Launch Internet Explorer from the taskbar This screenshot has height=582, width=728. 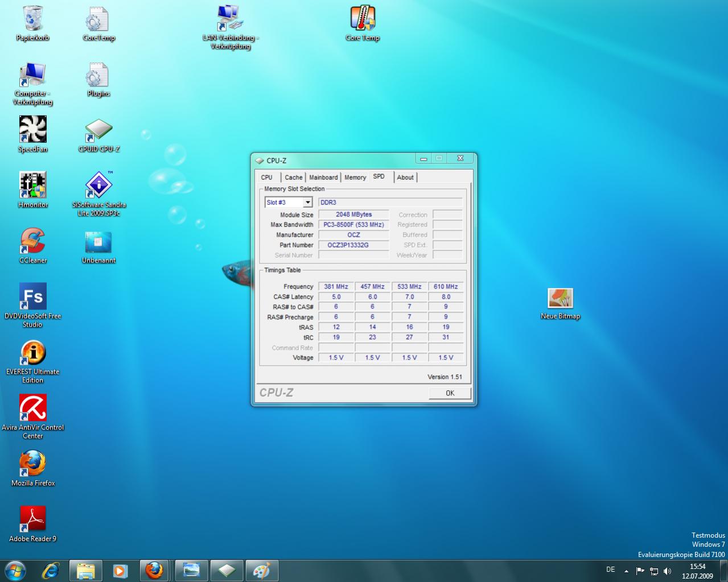click(x=50, y=570)
